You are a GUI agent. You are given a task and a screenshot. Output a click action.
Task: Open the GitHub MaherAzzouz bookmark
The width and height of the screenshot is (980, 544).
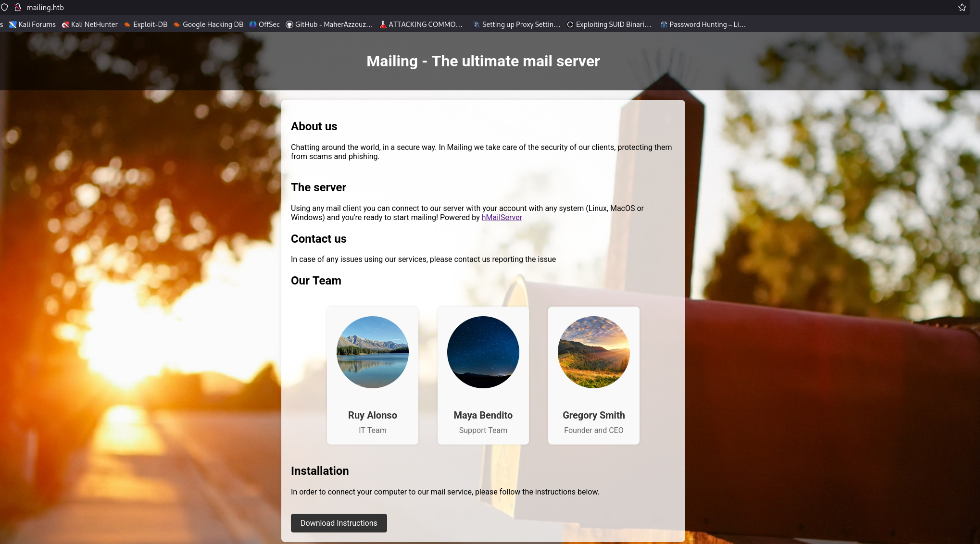[329, 25]
